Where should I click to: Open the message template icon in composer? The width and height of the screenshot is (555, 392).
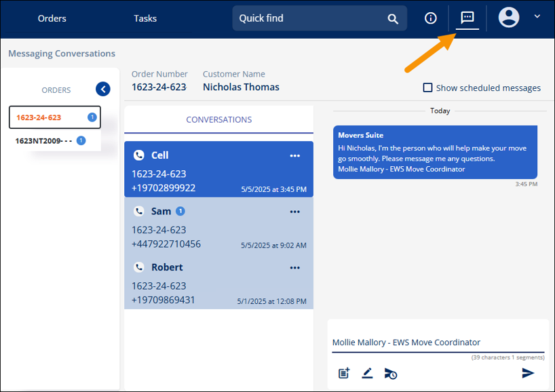(x=343, y=373)
